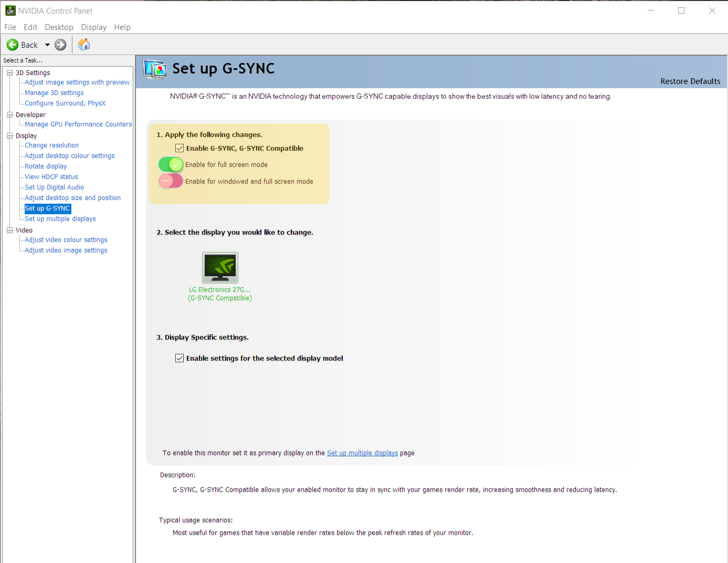Toggle Enable for windowed and full screen mode
The height and width of the screenshot is (563, 728).
pos(171,182)
